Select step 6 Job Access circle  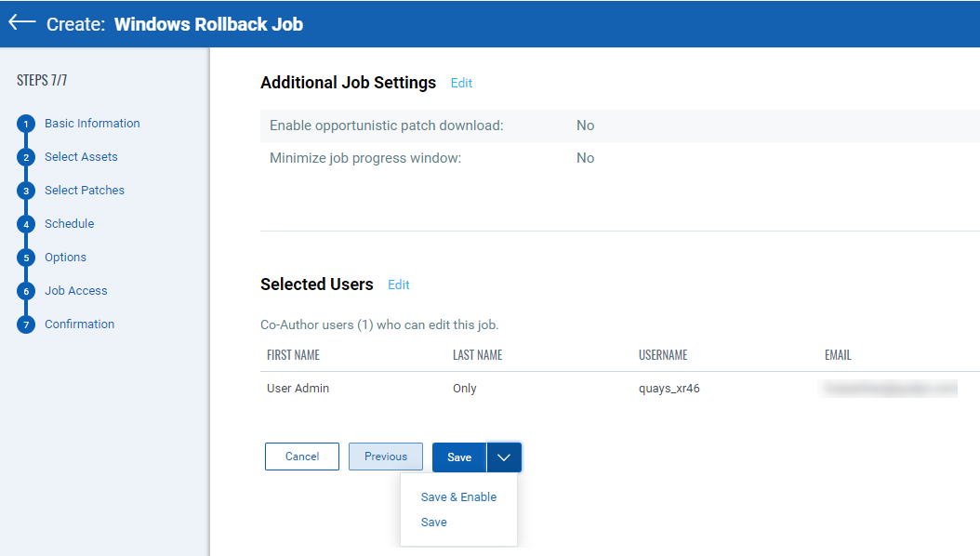(x=25, y=290)
